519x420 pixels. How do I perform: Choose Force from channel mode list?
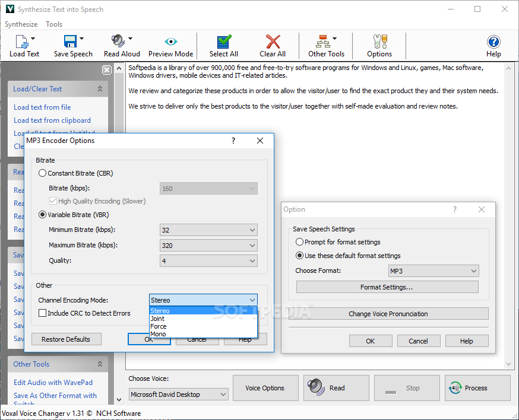click(203, 326)
